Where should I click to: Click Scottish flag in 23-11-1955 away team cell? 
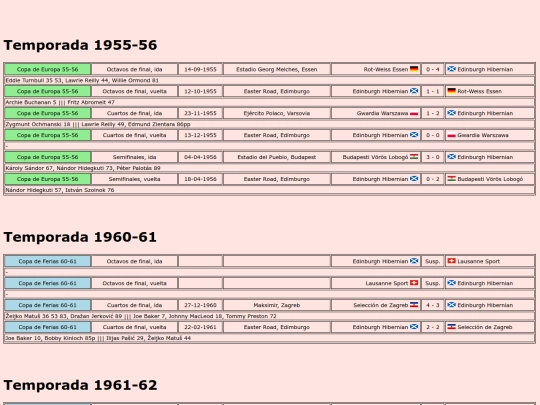[451, 113]
